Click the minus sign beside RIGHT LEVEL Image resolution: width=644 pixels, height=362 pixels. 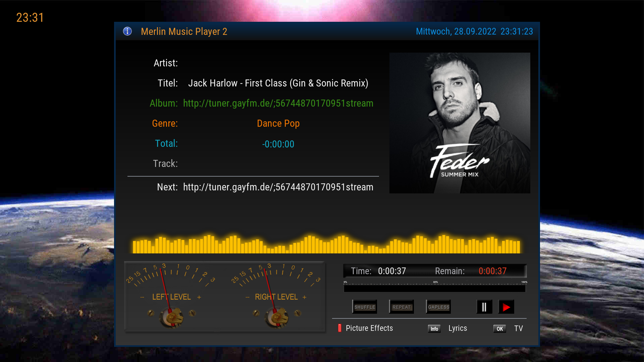(248, 297)
